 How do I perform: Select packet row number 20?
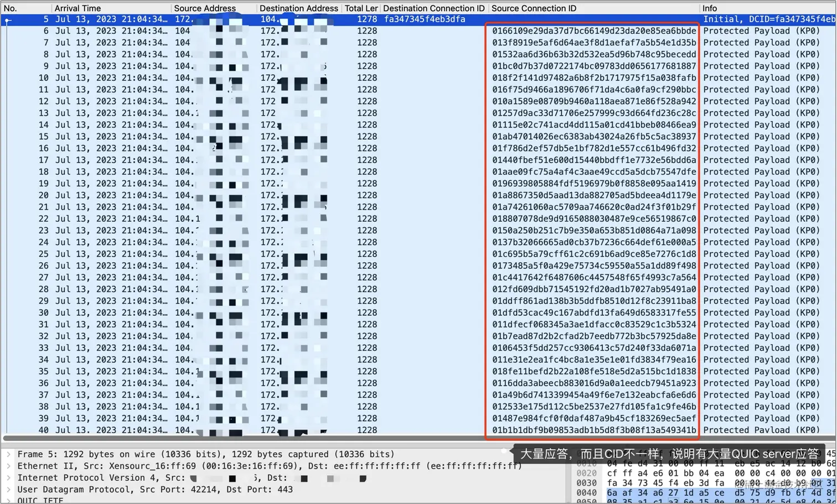click(x=418, y=195)
